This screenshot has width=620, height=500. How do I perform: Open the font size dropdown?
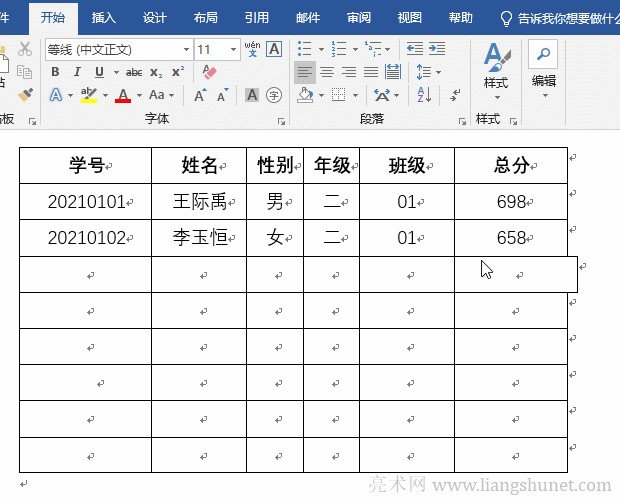click(x=234, y=49)
